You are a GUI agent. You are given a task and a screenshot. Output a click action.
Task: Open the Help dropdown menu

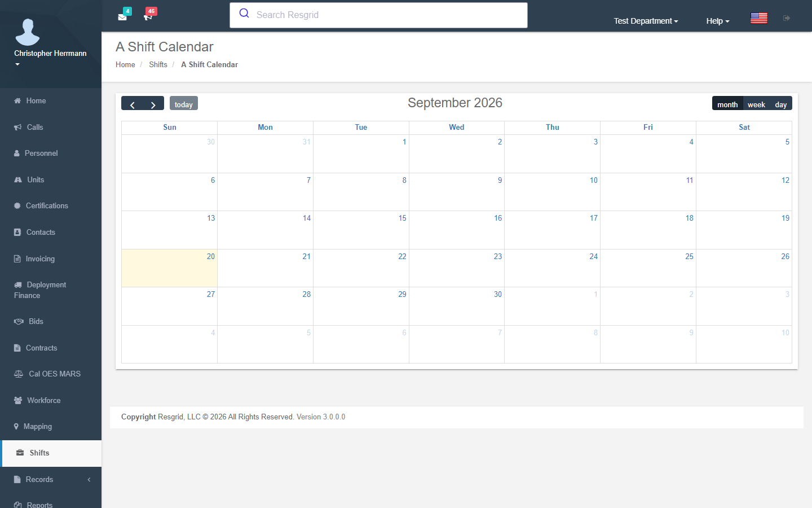(718, 21)
